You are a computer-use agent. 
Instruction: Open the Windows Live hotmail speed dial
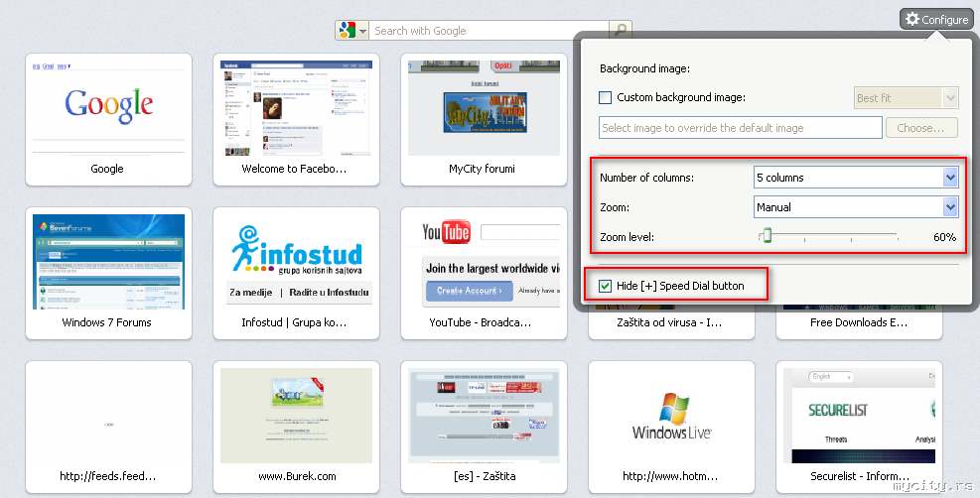tap(671, 427)
